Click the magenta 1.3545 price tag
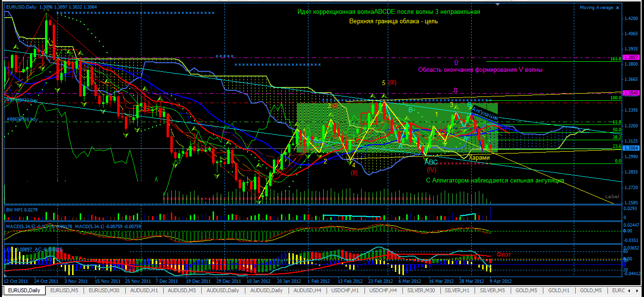Screen dimensions: 644x297 tap(631, 93)
